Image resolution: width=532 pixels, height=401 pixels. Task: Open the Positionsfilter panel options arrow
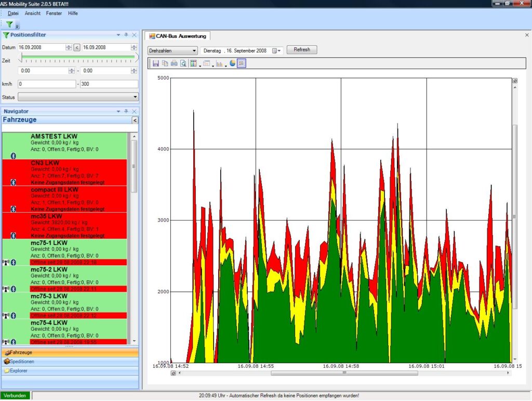(118, 35)
